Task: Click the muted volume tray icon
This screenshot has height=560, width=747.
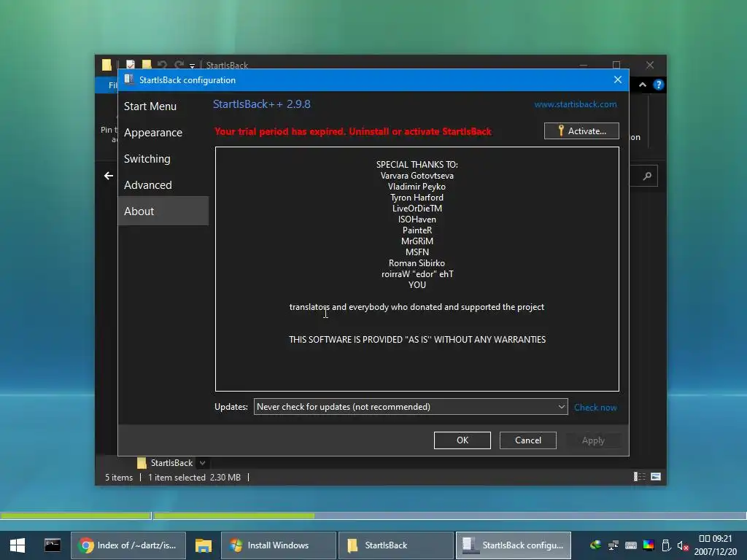Action: click(683, 545)
